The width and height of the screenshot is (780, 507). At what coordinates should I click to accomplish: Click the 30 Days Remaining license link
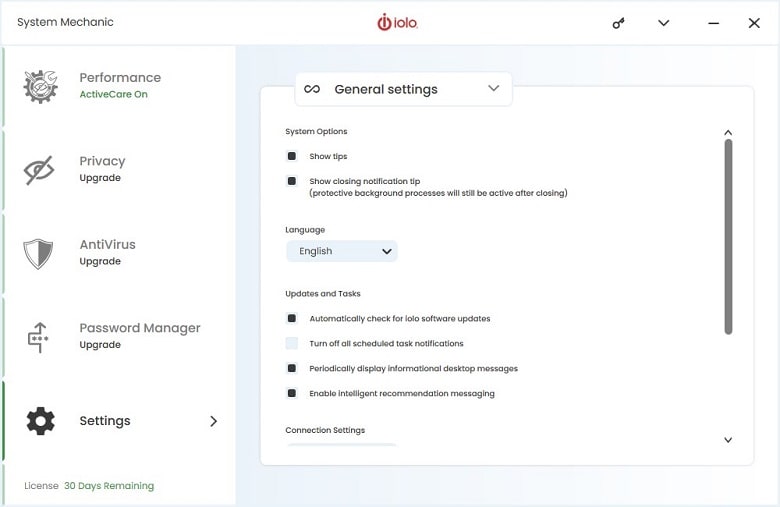[x=109, y=486]
